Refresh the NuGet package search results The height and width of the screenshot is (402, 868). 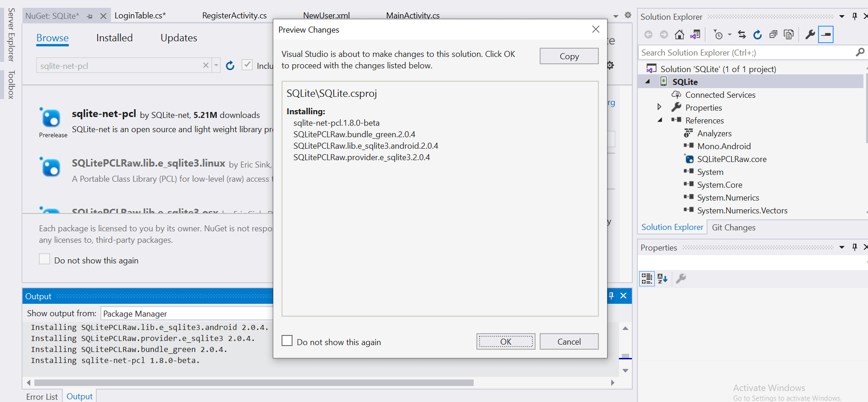pyautogui.click(x=230, y=66)
